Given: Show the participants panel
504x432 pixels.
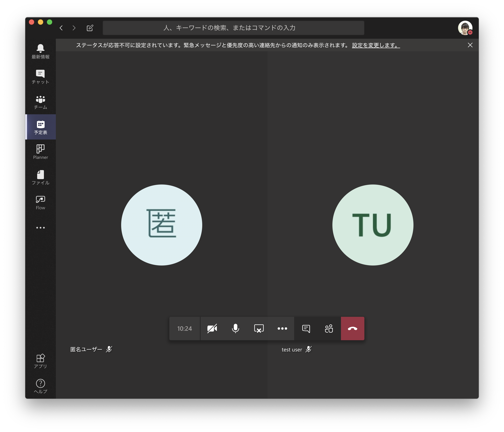Looking at the screenshot, I should tap(329, 328).
